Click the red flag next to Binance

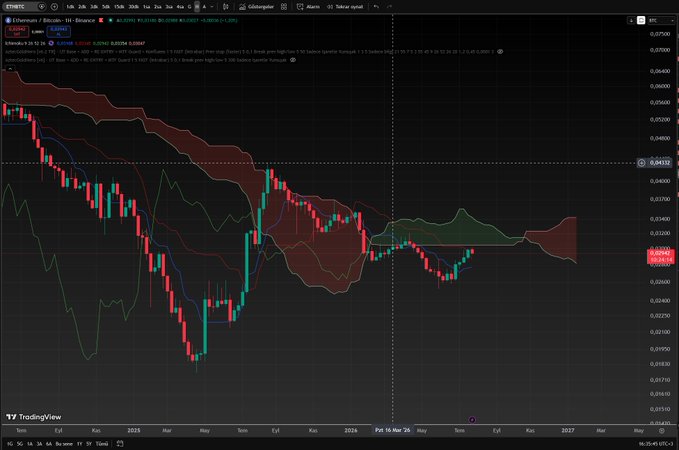click(x=101, y=20)
